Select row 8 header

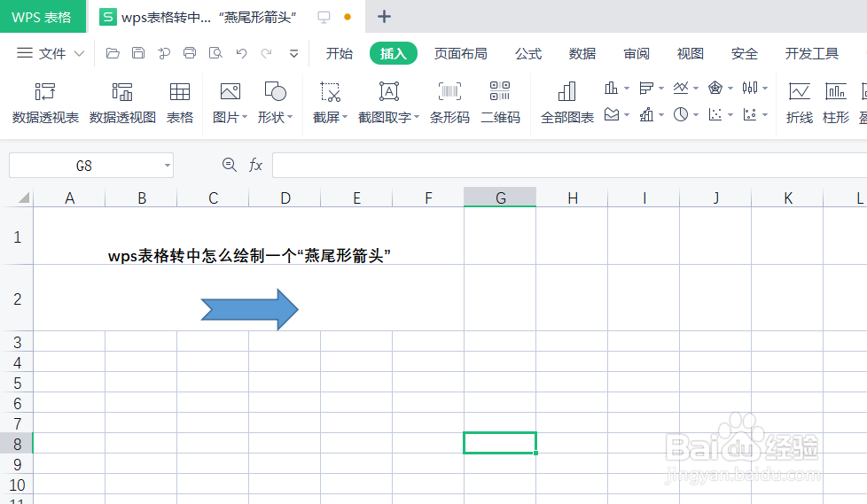pyautogui.click(x=17, y=443)
